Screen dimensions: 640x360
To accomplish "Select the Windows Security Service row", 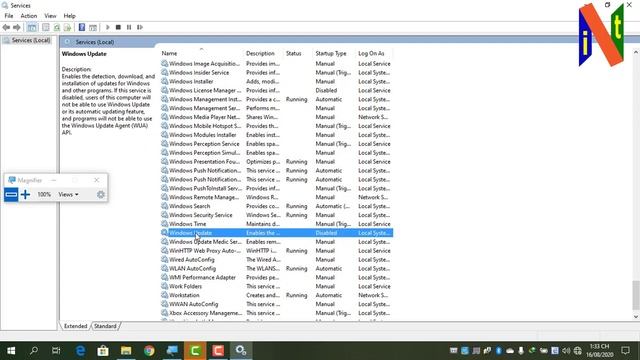I will click(276, 215).
